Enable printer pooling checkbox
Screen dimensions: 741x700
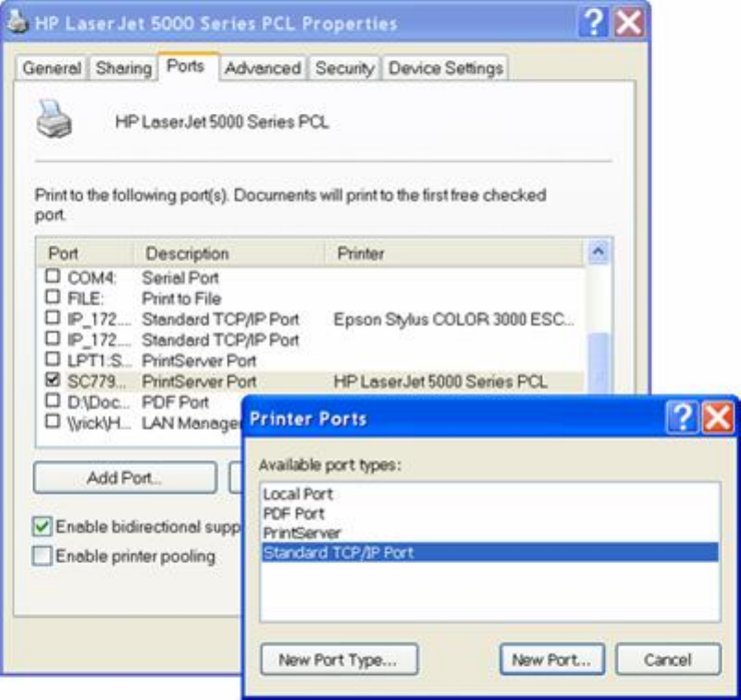click(x=42, y=556)
